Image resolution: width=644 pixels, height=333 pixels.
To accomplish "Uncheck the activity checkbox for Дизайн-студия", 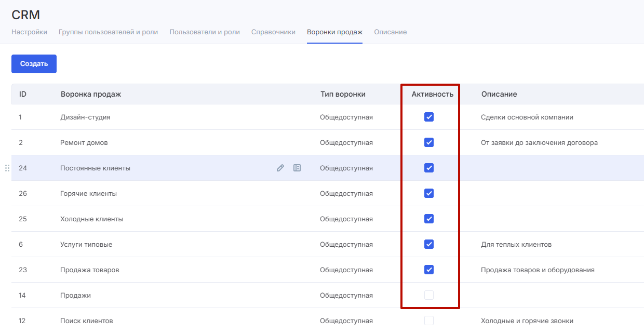I will pyautogui.click(x=429, y=117).
